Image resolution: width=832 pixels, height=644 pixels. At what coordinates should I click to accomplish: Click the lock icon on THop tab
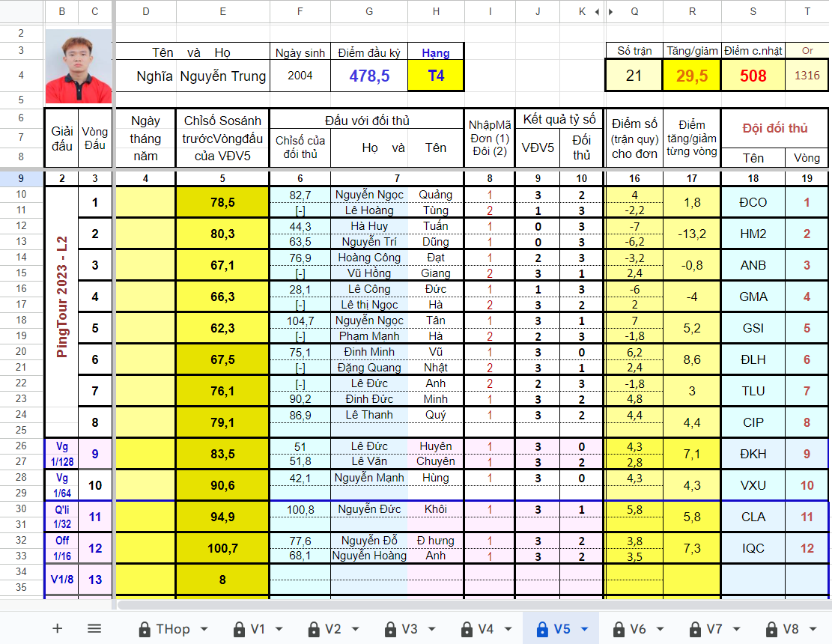click(145, 629)
